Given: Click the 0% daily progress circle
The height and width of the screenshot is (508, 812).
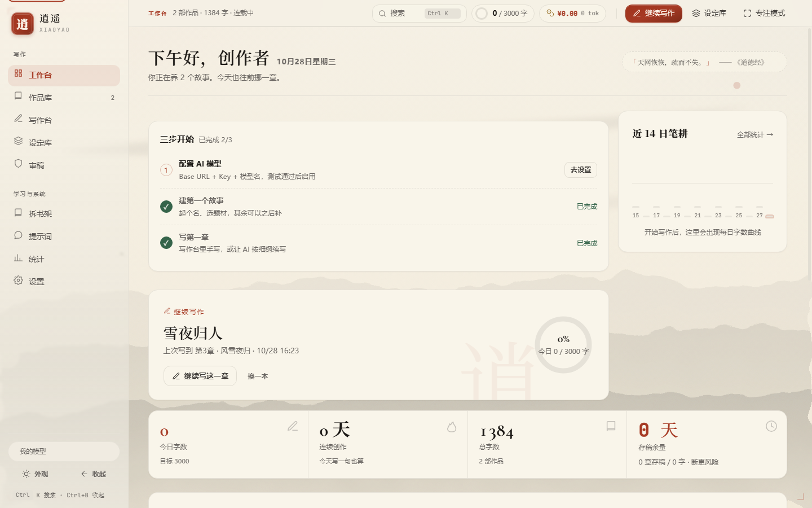Looking at the screenshot, I should click(563, 345).
